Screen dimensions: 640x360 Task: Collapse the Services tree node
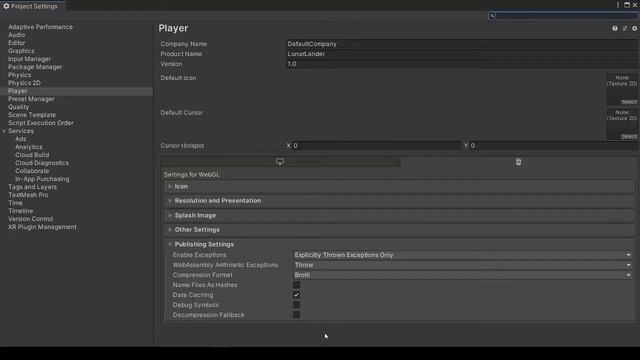pos(4,131)
